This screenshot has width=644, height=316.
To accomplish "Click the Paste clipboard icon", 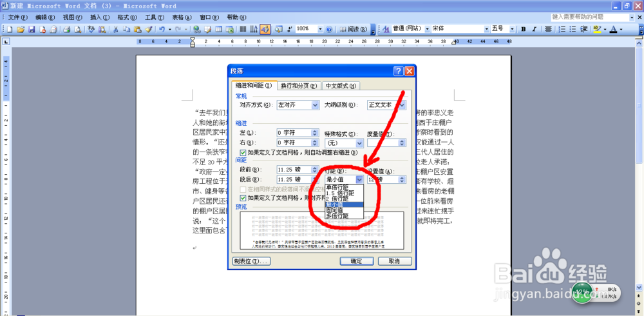I will 137,29.
